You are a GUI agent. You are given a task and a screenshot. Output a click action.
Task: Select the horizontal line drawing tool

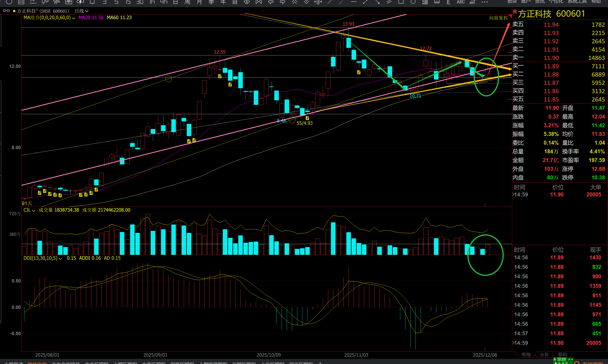click(354, 2)
